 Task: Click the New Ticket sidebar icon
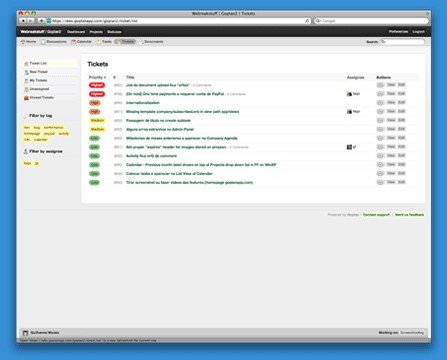point(26,72)
